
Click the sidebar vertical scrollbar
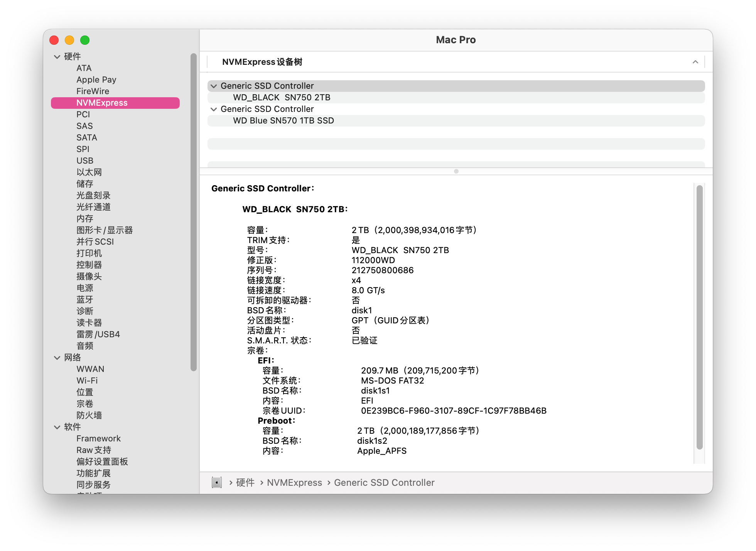(194, 212)
